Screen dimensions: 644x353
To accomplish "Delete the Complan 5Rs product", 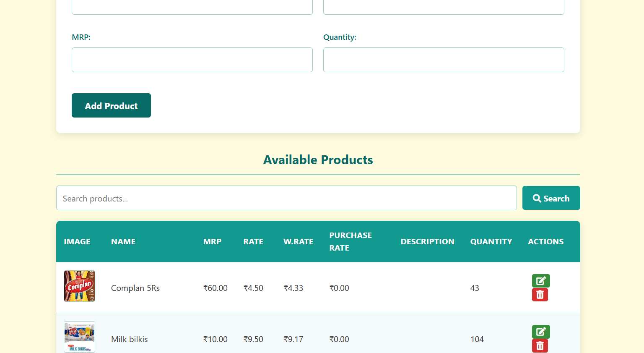I will click(540, 294).
